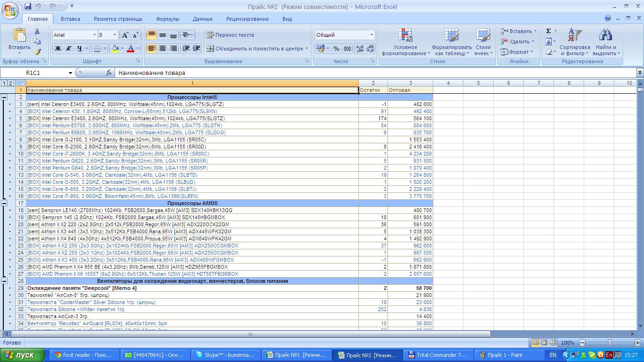
Task: Align cell text right
Action: click(x=173, y=48)
